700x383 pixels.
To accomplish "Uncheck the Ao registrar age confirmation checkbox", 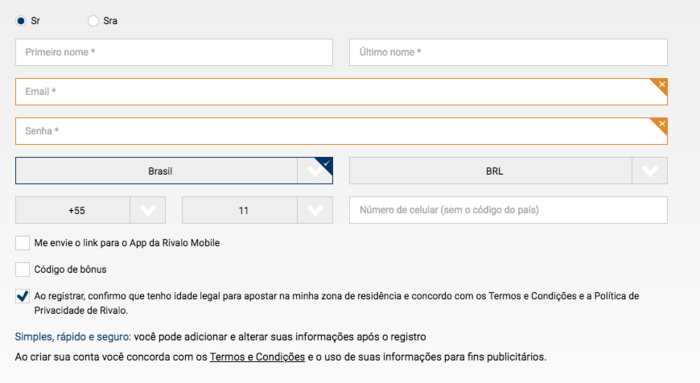I will coord(22,296).
